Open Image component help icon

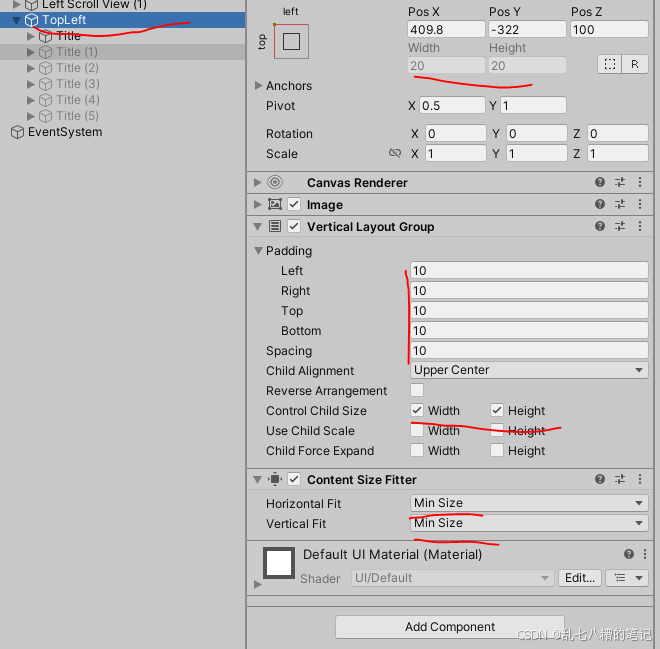(x=600, y=205)
